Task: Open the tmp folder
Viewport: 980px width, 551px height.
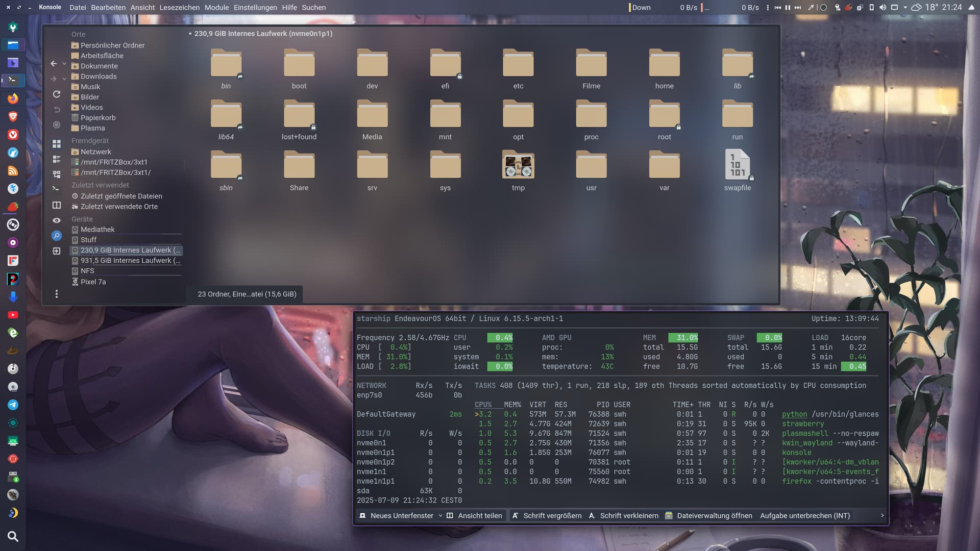Action: 518,166
